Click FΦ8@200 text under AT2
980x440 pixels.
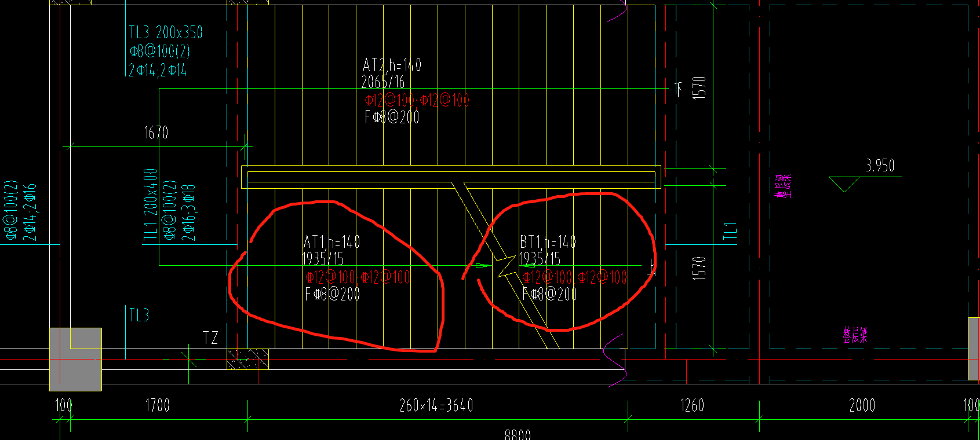point(392,117)
